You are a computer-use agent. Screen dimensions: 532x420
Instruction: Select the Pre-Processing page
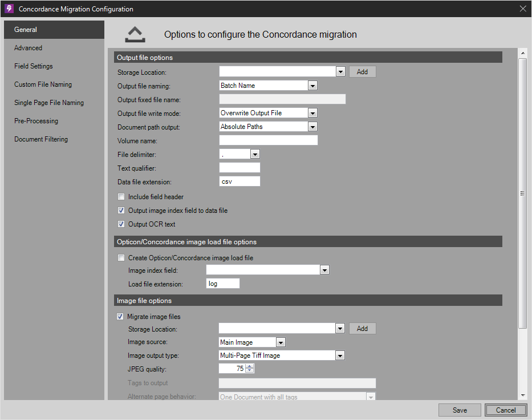54,121
